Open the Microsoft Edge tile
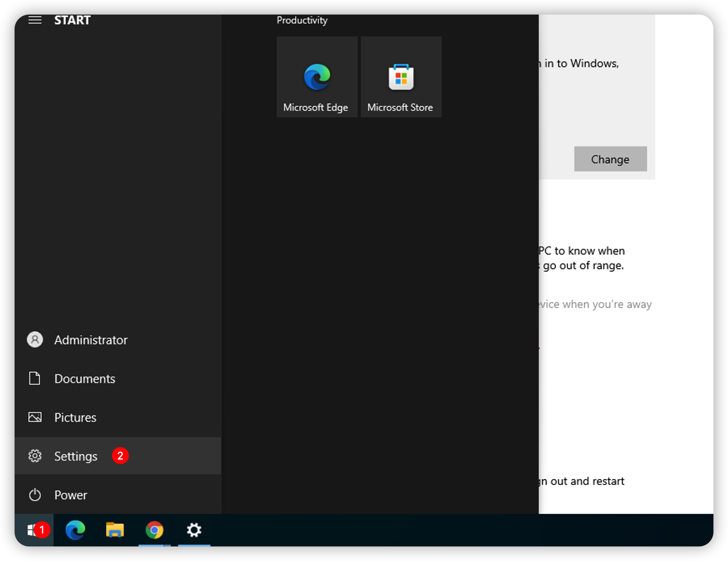Image resolution: width=728 pixels, height=561 pixels. tap(317, 77)
